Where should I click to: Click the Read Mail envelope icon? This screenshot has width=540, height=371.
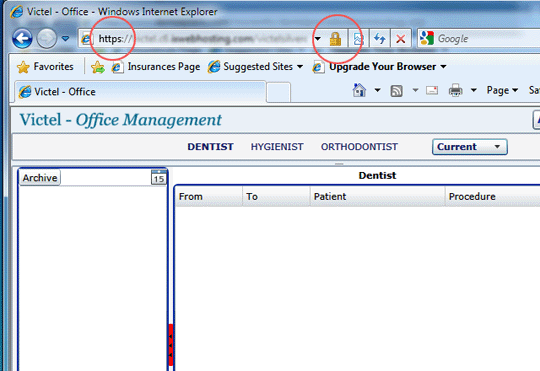point(432,91)
